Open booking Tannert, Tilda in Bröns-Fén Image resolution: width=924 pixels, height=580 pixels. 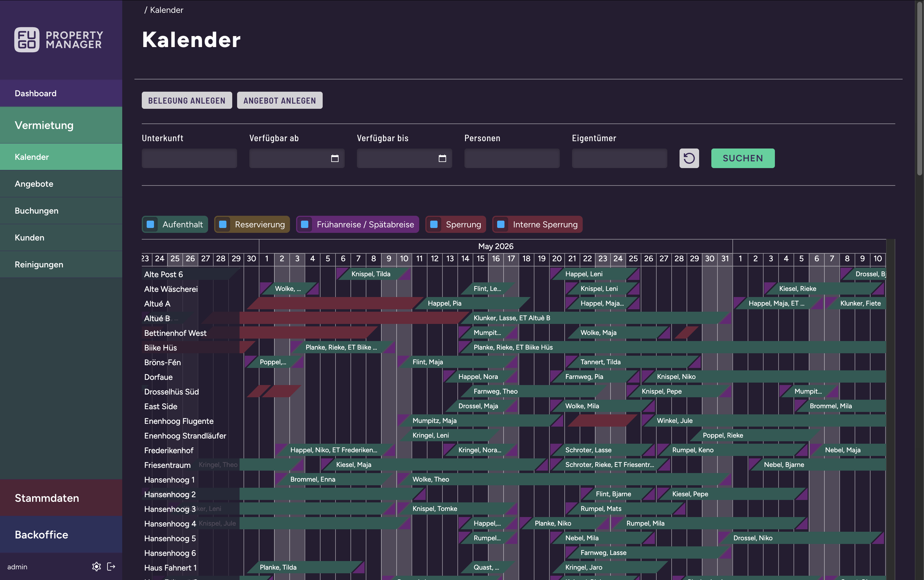(633, 362)
